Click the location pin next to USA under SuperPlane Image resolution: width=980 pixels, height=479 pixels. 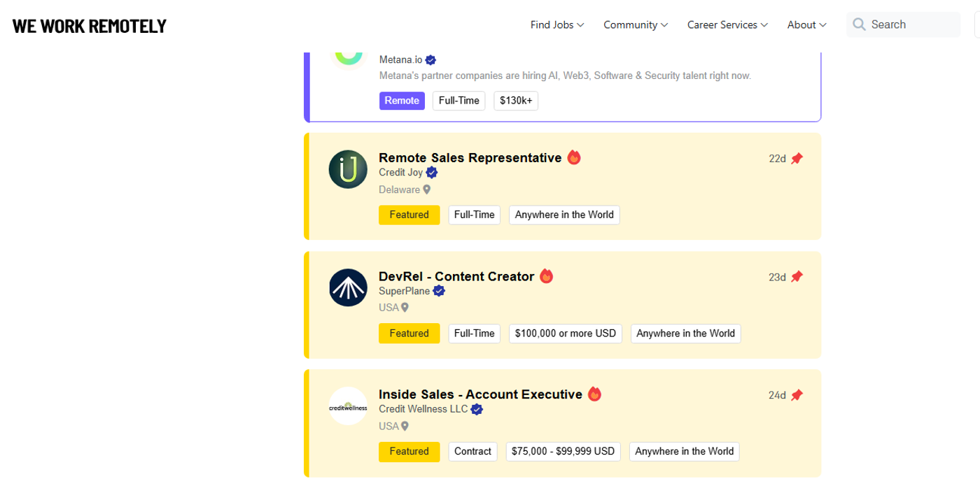tap(405, 308)
